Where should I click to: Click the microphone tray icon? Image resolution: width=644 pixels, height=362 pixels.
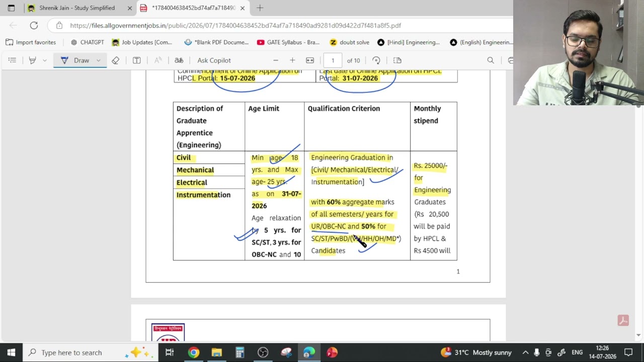pyautogui.click(x=537, y=352)
